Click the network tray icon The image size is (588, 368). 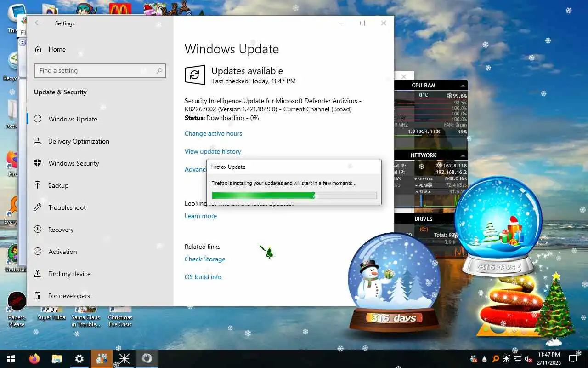(x=517, y=359)
